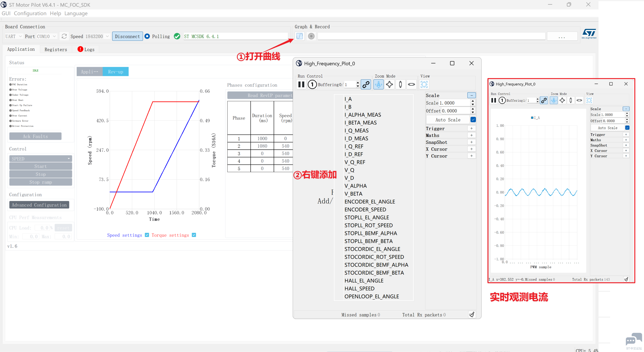
Task: Click the Ack Faults button
Action: tap(36, 136)
